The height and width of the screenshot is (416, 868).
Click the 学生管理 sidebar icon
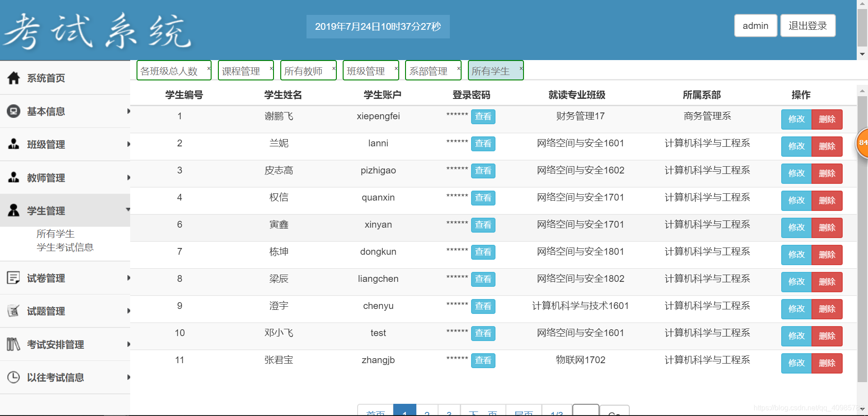[14, 210]
